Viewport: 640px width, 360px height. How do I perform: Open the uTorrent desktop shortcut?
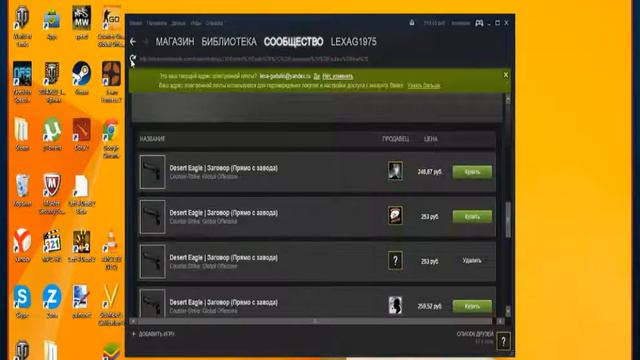pyautogui.click(x=52, y=130)
